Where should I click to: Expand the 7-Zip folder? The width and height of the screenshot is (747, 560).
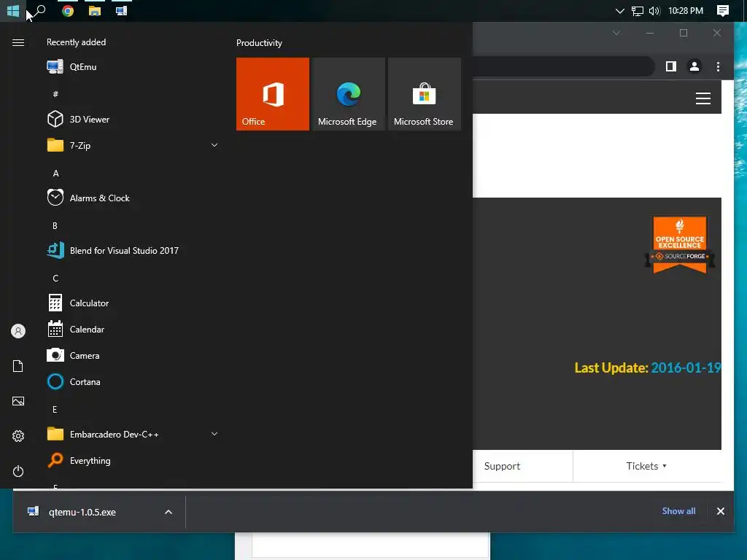click(x=133, y=145)
